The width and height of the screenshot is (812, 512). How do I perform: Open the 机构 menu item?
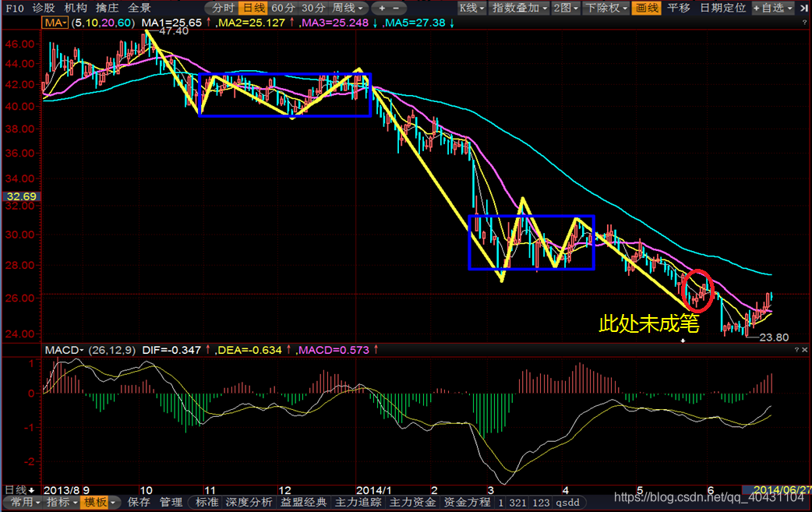click(x=75, y=8)
